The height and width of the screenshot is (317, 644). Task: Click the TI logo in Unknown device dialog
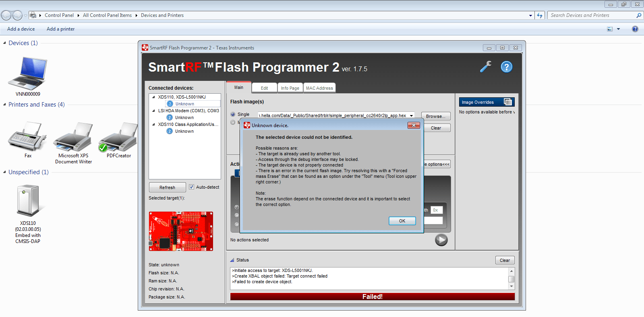click(247, 126)
